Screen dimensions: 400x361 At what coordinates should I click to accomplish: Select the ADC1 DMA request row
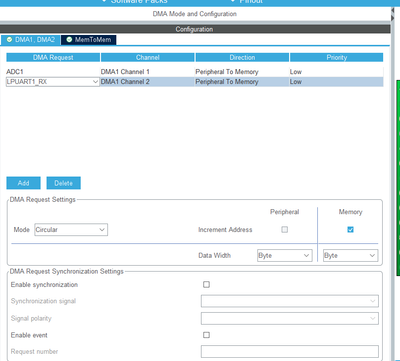[x=195, y=72]
